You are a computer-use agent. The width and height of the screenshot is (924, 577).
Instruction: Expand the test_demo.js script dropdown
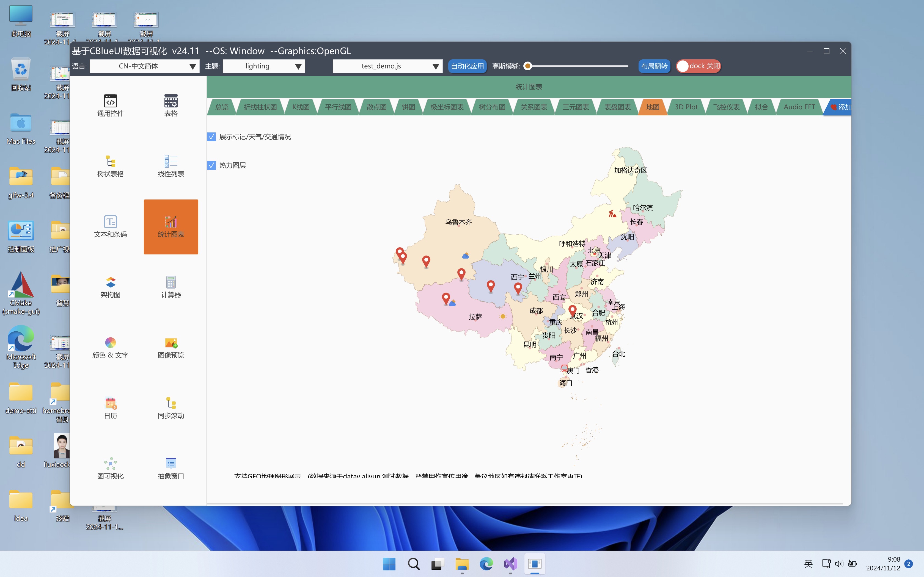(x=387, y=66)
